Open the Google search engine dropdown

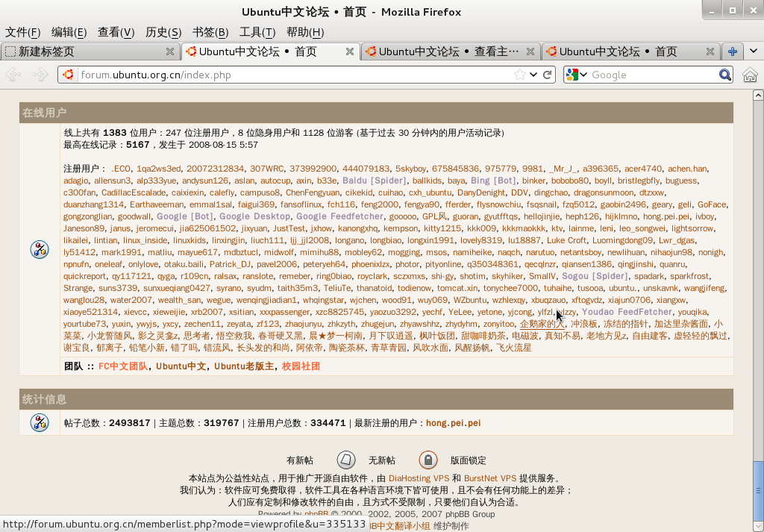click(x=577, y=75)
